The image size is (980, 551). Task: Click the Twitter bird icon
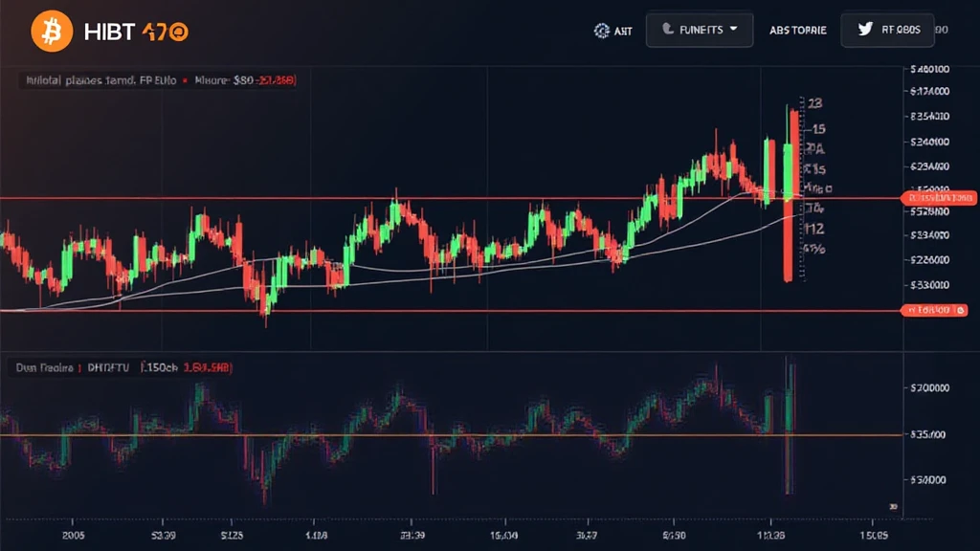point(866,30)
